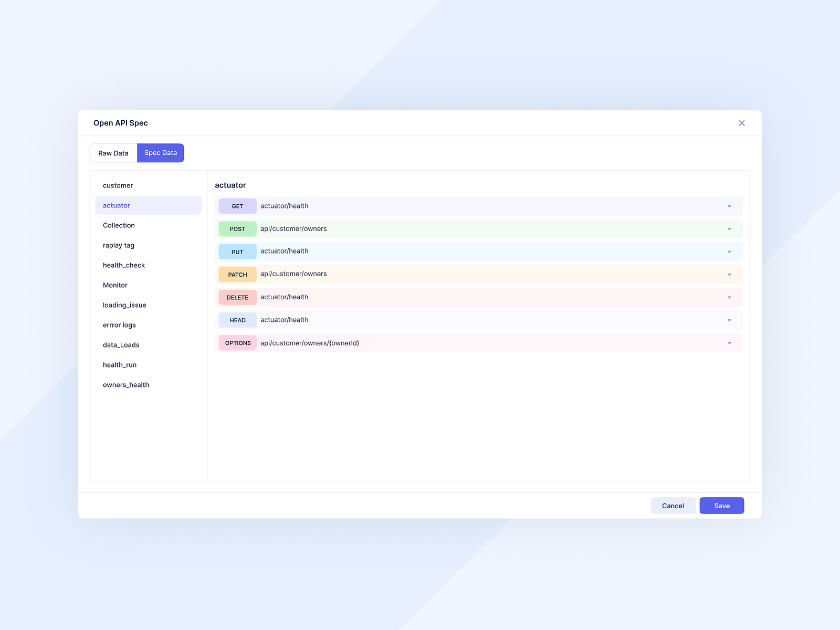This screenshot has height=630, width=840.
Task: Click actuator/health path in PUT row
Action: pyautogui.click(x=285, y=251)
